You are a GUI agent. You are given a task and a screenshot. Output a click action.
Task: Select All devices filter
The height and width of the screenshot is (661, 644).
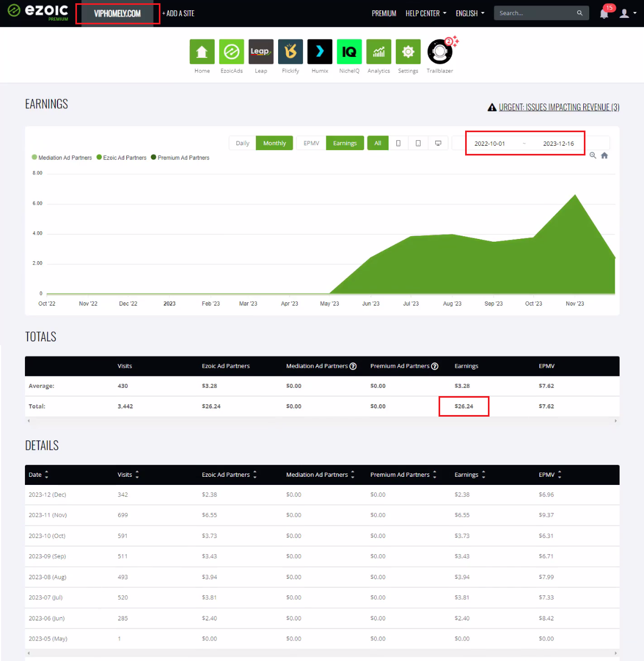(x=378, y=143)
